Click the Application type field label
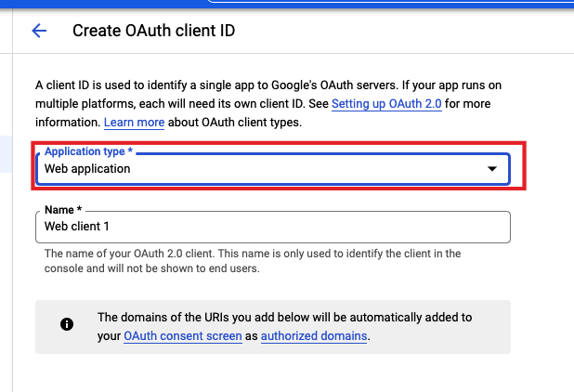574x392 pixels. (85, 151)
